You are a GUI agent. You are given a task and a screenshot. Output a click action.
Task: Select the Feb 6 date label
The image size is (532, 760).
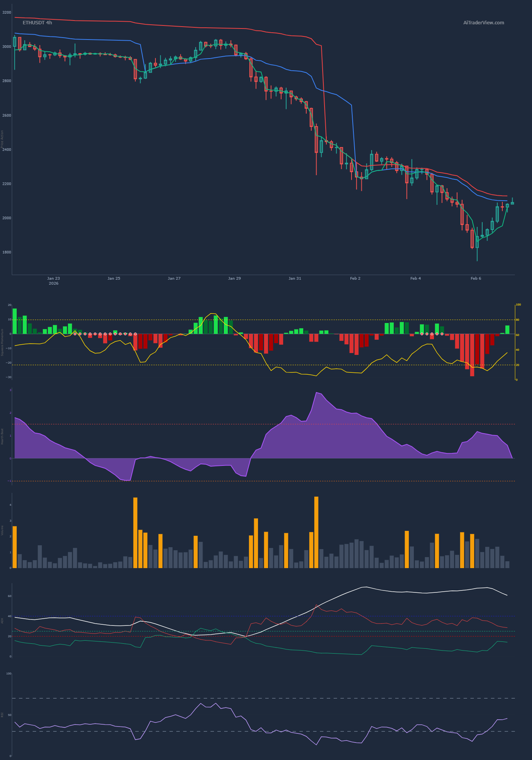pyautogui.click(x=476, y=279)
